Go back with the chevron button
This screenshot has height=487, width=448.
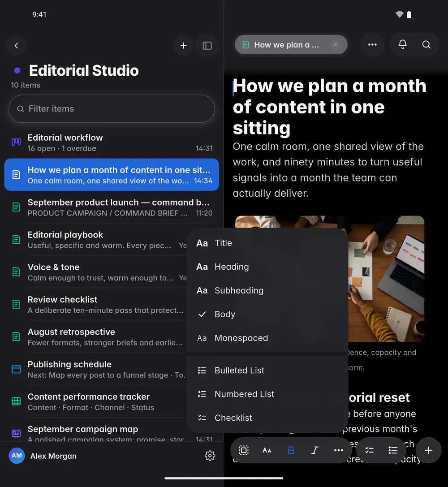coord(16,46)
